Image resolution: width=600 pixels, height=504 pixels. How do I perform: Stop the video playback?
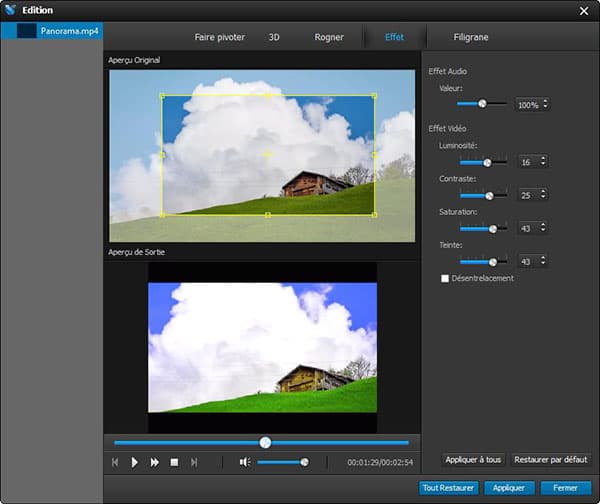pyautogui.click(x=174, y=462)
